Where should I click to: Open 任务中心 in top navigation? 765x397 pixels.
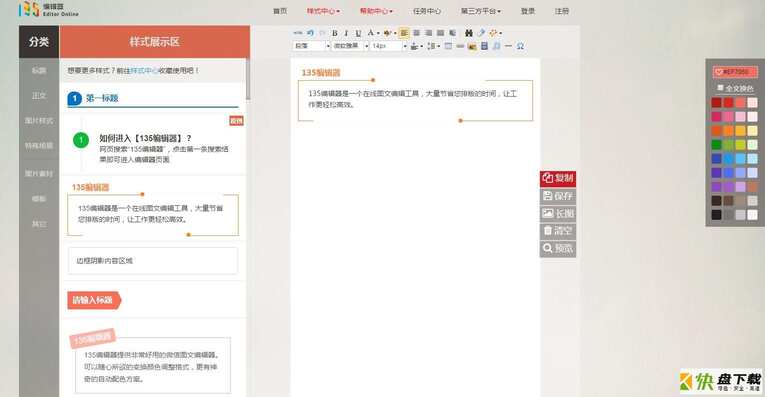[x=426, y=11]
